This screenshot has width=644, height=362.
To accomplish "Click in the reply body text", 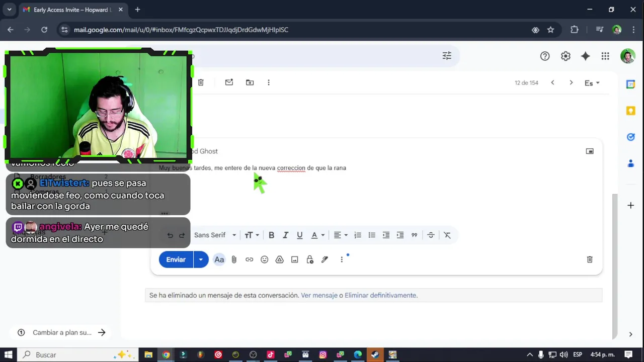I will 253,168.
